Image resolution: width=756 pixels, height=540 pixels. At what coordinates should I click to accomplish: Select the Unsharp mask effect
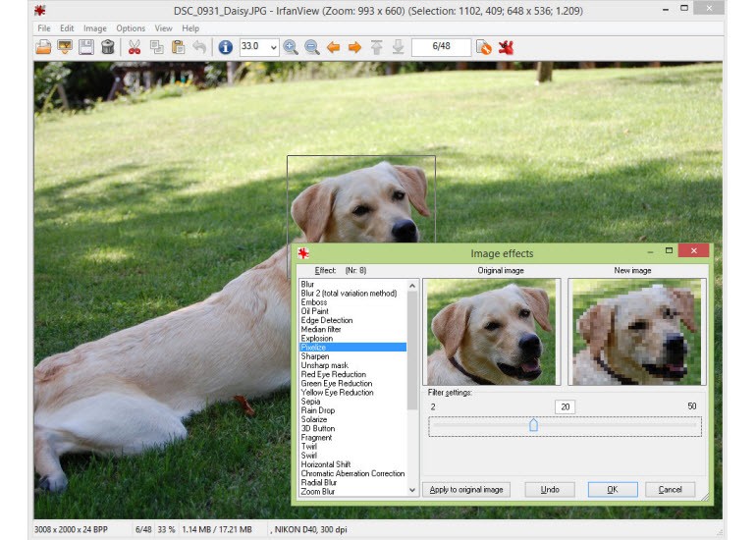click(x=324, y=365)
